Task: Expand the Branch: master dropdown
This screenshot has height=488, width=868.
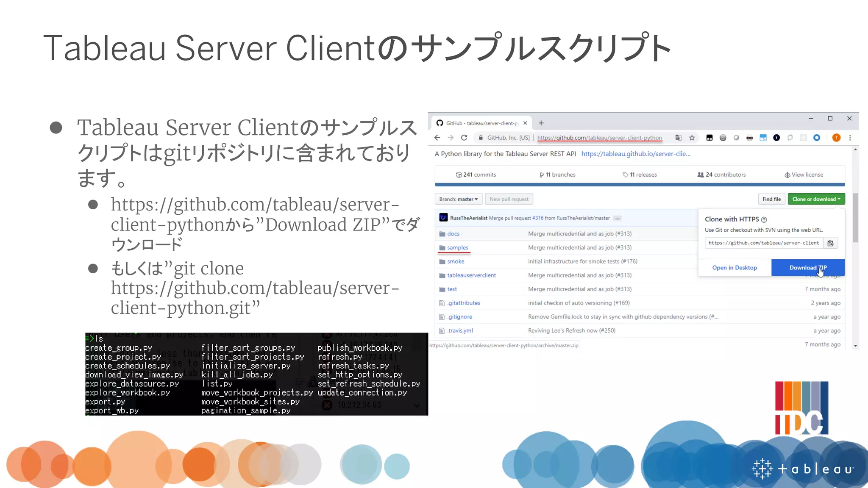Action: (x=458, y=199)
